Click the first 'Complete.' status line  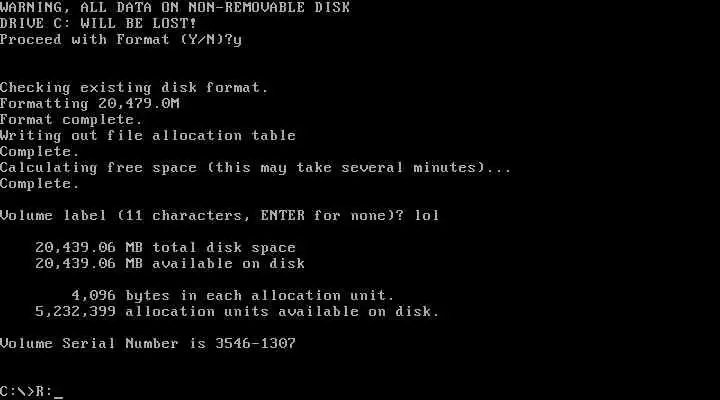[40, 152]
